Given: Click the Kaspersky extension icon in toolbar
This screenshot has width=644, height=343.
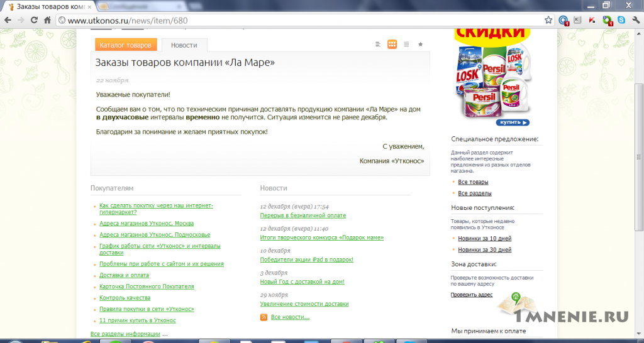Looking at the screenshot, I should 591,20.
